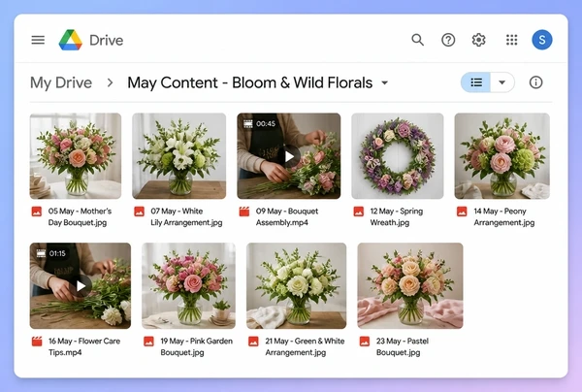The width and height of the screenshot is (582, 392).
Task: Select file name 07 May - White Lily Arrangement.jpg
Action: [x=186, y=216]
